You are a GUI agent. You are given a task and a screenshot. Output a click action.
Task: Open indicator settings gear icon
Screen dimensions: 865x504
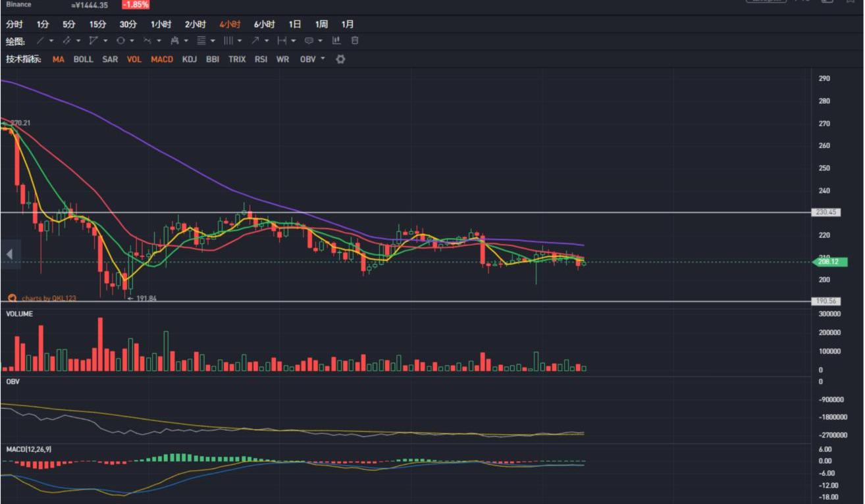(340, 59)
